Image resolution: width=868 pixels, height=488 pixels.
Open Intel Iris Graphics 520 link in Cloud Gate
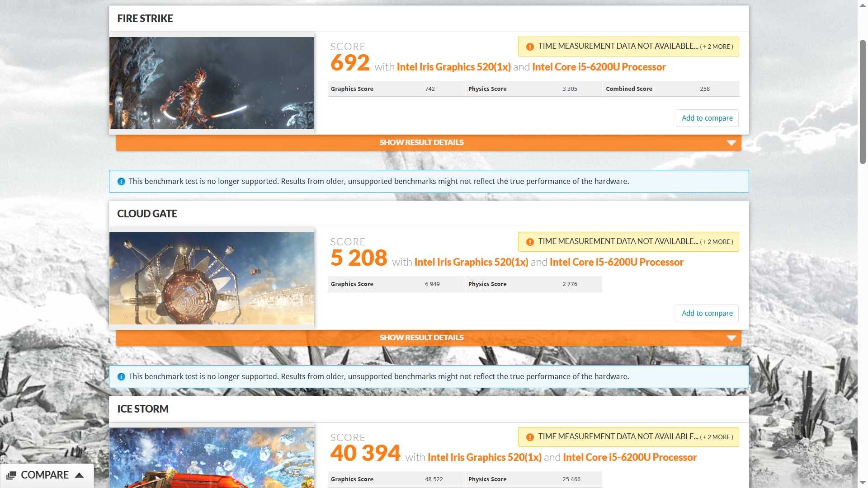coord(471,262)
